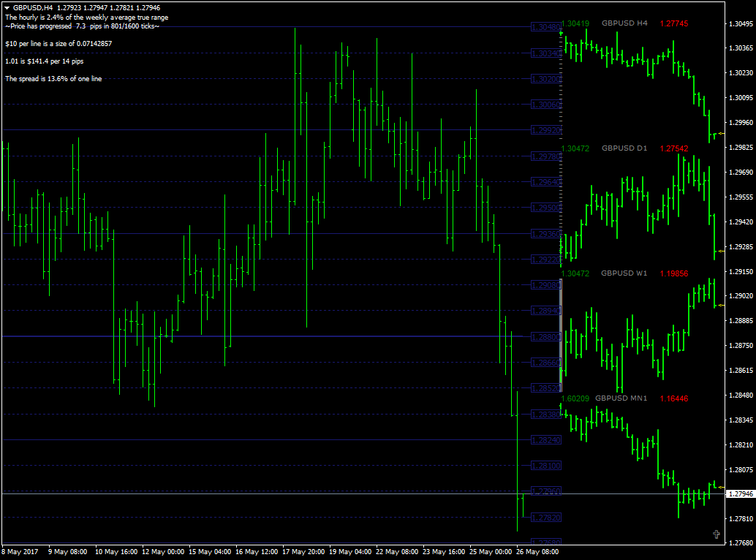Image resolution: width=756 pixels, height=560 pixels.
Task: Click the 1.29920 grid line price label
Action: (545, 130)
